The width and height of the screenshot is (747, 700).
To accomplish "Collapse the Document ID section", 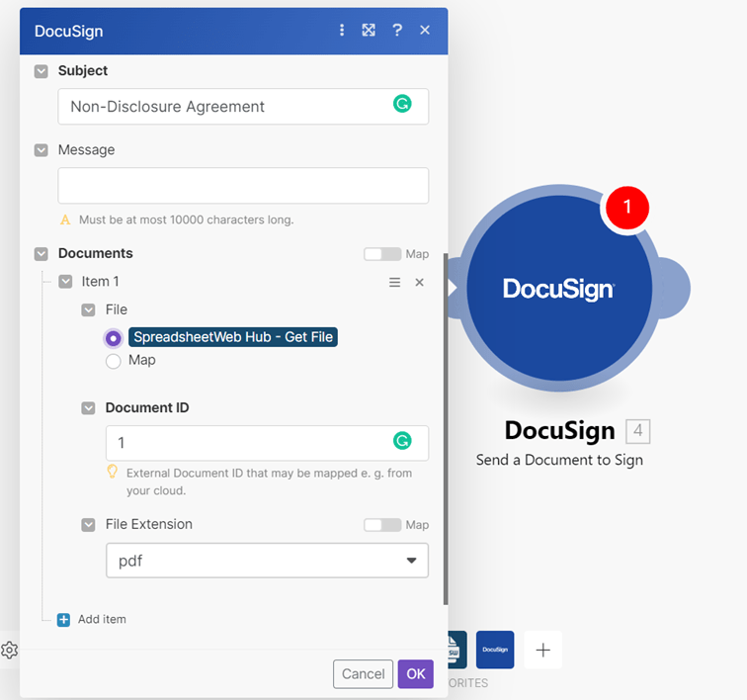I will pyautogui.click(x=88, y=408).
